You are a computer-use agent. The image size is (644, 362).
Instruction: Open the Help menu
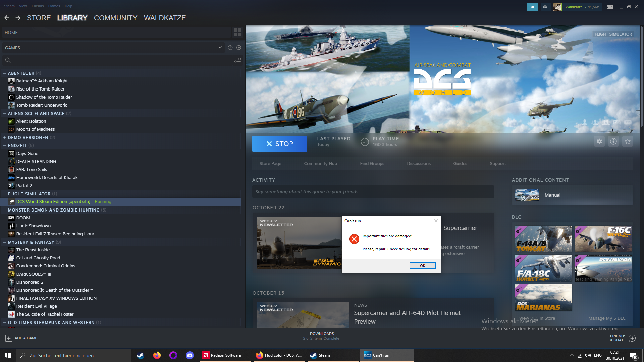[x=68, y=6]
